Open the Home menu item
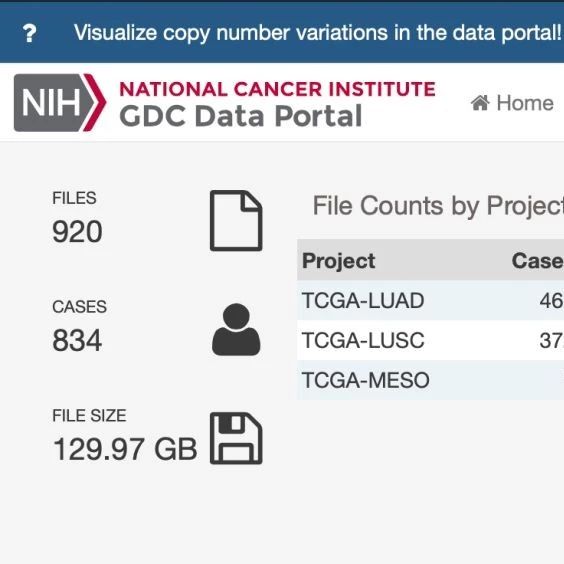Screen dimensions: 564x564 click(512, 103)
